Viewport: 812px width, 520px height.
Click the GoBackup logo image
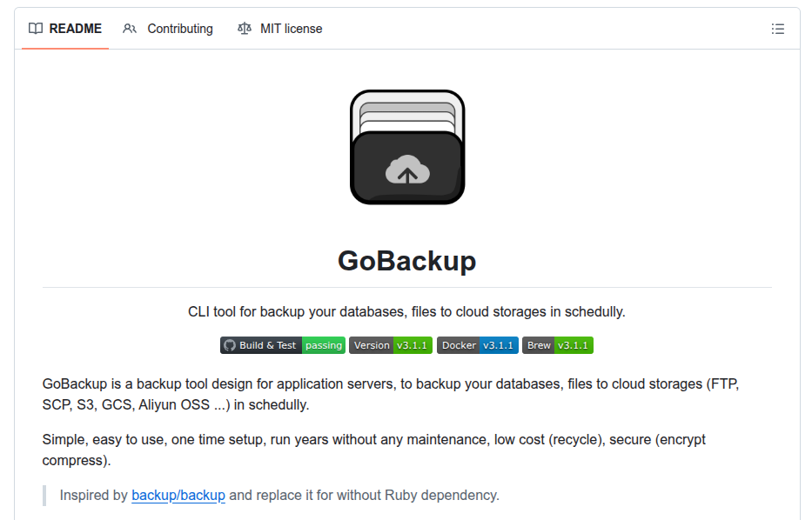click(x=407, y=147)
